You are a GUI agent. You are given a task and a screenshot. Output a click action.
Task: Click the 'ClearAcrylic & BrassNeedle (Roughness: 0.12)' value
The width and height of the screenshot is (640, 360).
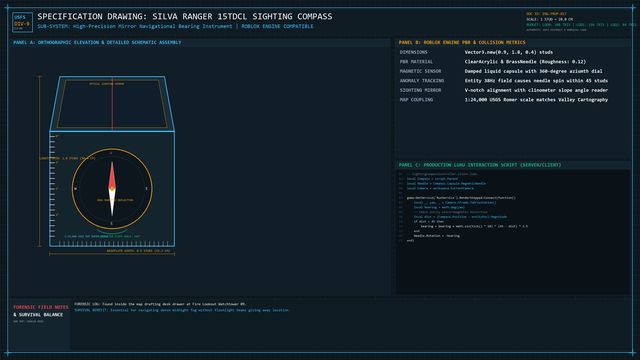pyautogui.click(x=525, y=62)
